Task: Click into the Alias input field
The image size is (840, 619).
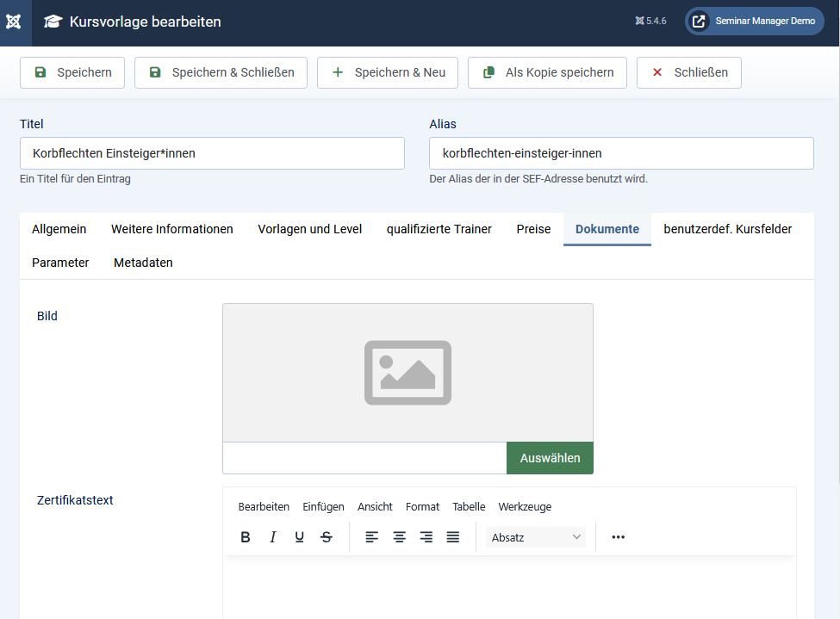Action: [x=621, y=153]
